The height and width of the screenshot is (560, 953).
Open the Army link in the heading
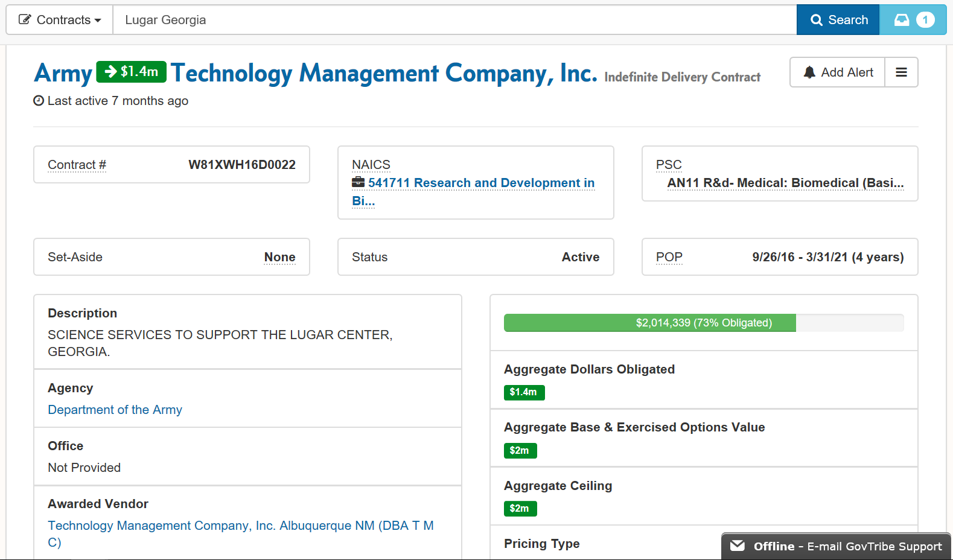(x=63, y=73)
